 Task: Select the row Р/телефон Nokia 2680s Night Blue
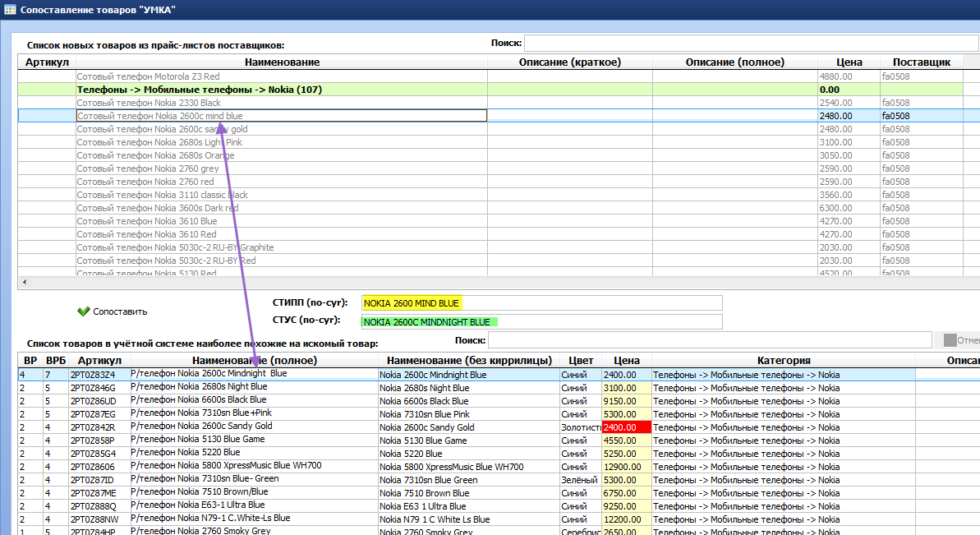tap(499, 388)
